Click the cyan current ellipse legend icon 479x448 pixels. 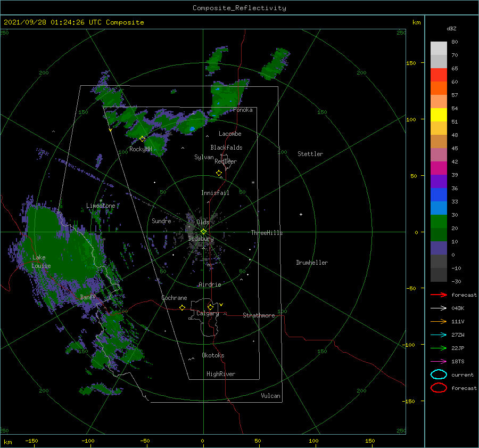click(439, 374)
